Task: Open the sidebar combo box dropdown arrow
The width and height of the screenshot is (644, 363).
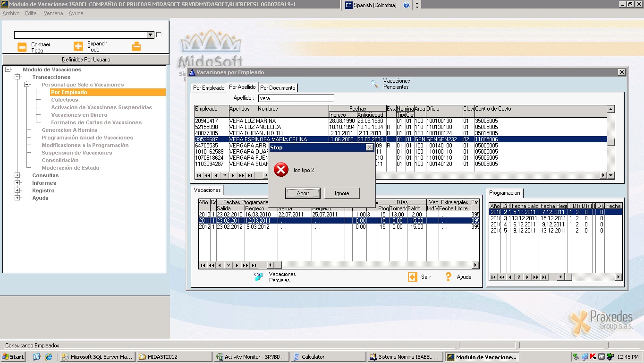Action: [x=150, y=35]
